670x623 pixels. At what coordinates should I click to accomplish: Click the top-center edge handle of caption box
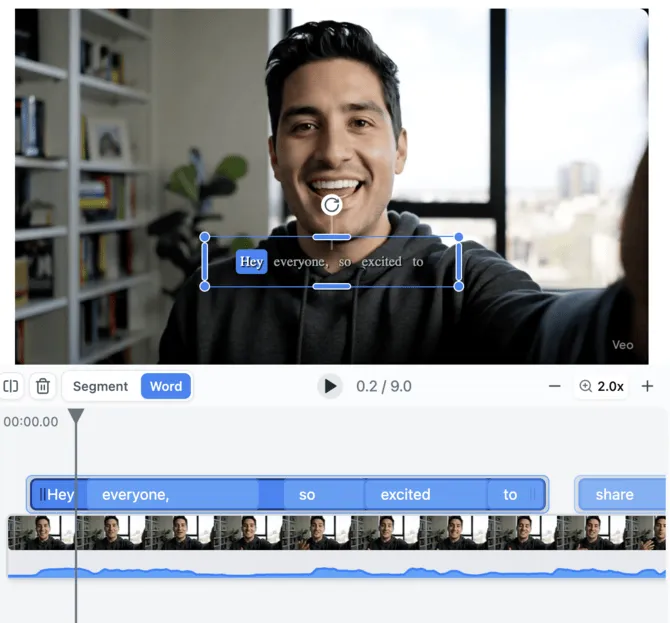[332, 237]
